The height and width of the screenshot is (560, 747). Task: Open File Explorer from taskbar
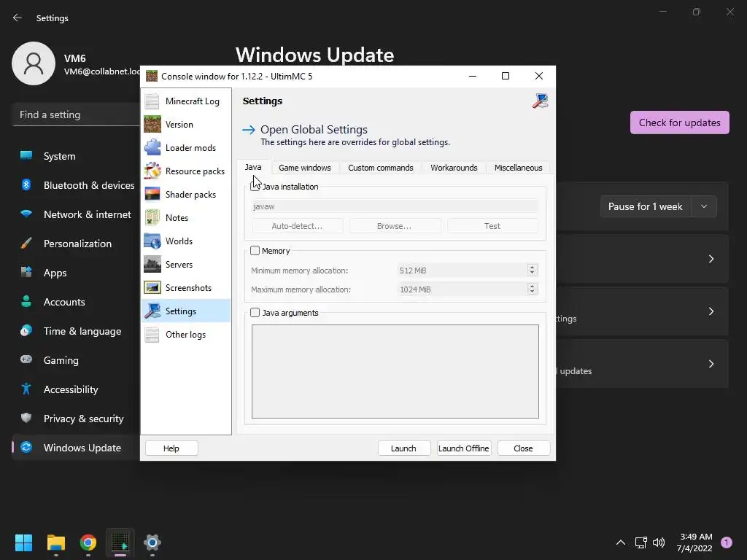coord(55,542)
